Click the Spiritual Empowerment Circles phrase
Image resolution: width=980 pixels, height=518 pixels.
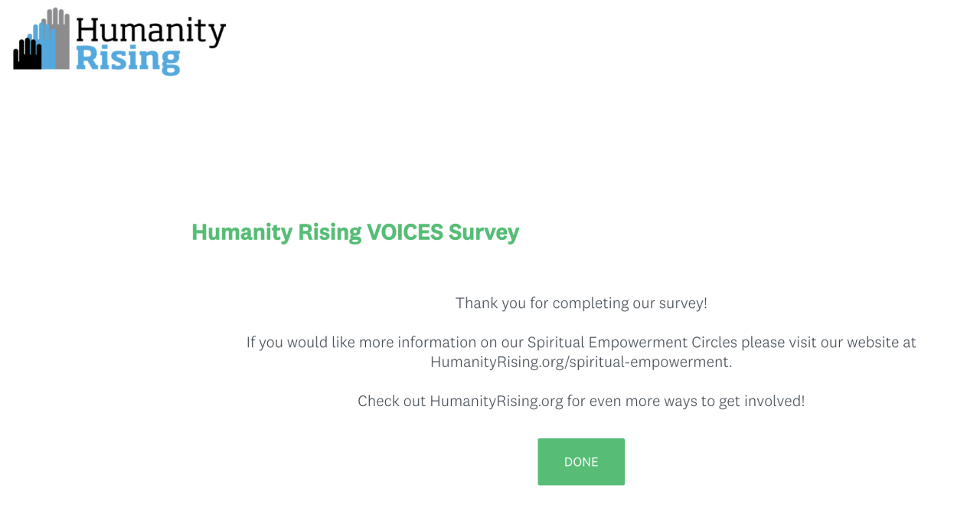tap(632, 342)
